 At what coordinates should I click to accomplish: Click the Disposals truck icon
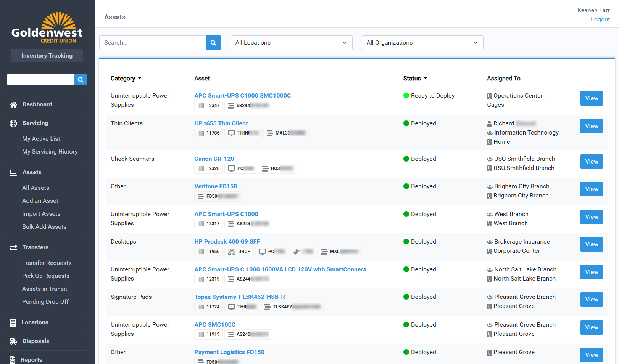13,342
